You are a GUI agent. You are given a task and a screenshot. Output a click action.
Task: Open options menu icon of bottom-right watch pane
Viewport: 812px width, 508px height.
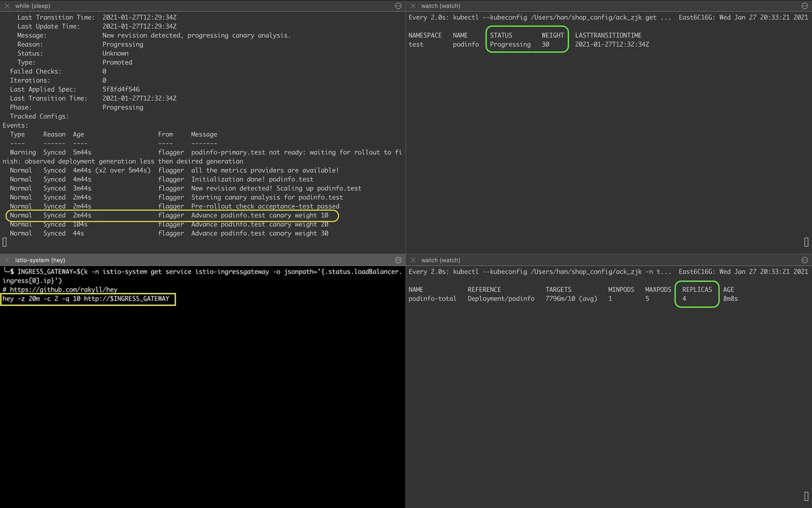click(x=804, y=260)
